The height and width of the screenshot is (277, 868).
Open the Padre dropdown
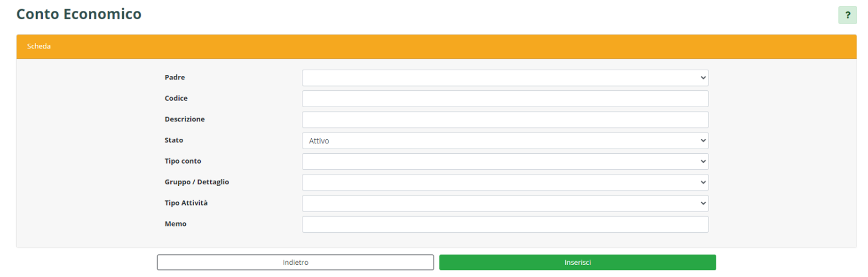[x=505, y=78]
